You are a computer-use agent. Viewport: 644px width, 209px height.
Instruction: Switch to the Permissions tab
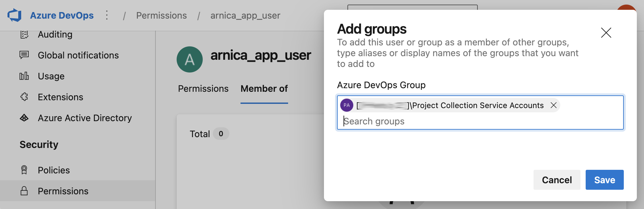(203, 89)
